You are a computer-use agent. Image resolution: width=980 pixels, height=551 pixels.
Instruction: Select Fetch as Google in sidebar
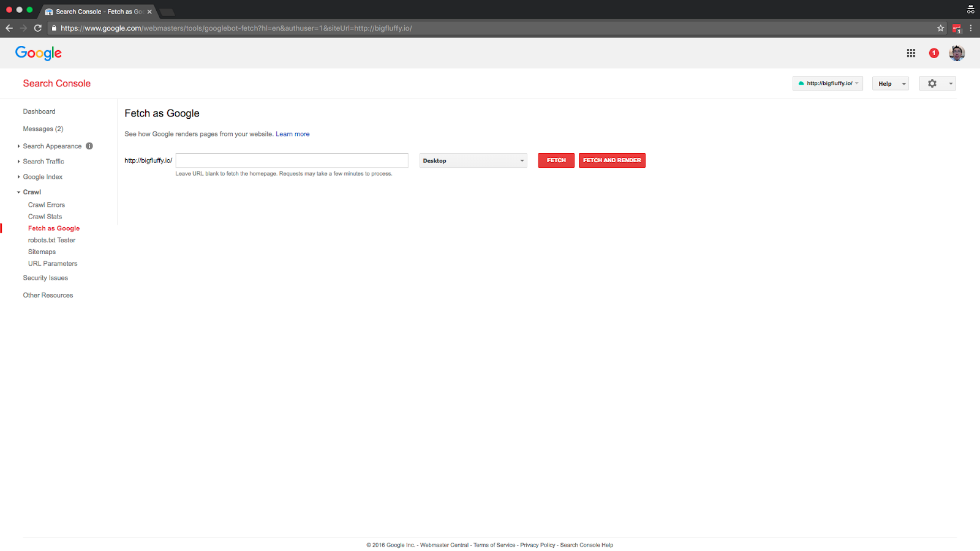point(54,228)
